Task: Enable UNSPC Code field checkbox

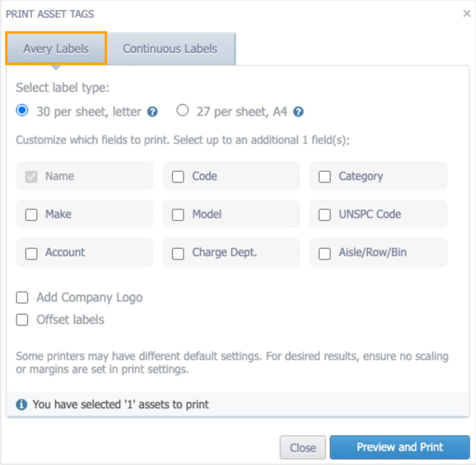Action: 325,215
